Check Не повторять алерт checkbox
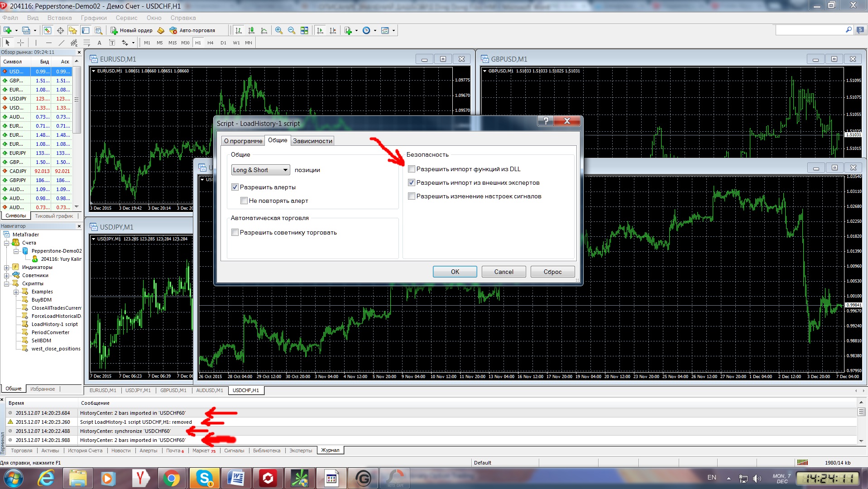Screen dimensions: 868x489 [x=244, y=201]
